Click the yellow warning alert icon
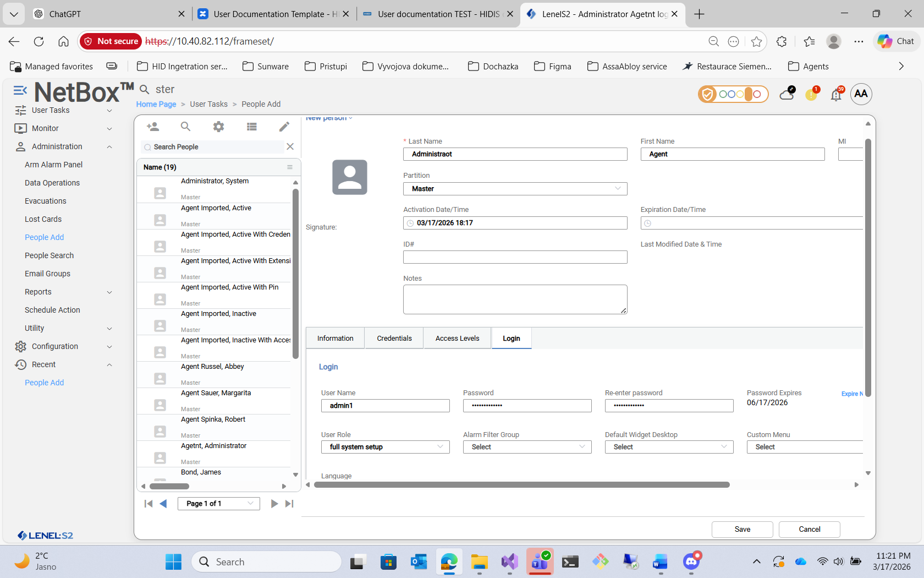 [811, 95]
